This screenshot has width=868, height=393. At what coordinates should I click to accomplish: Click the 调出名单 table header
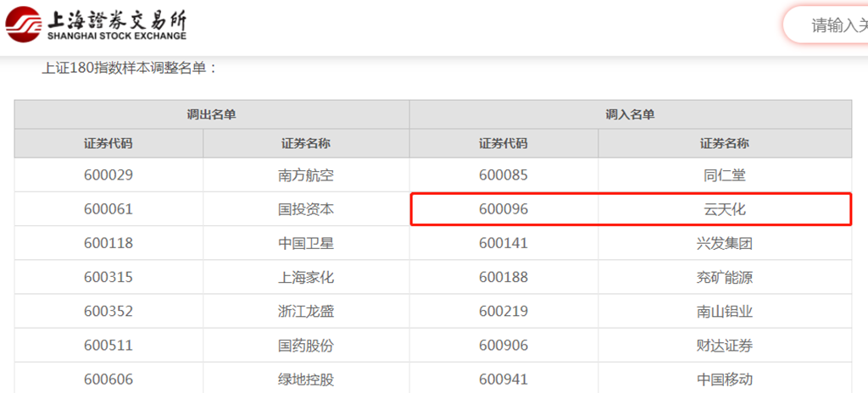(211, 114)
